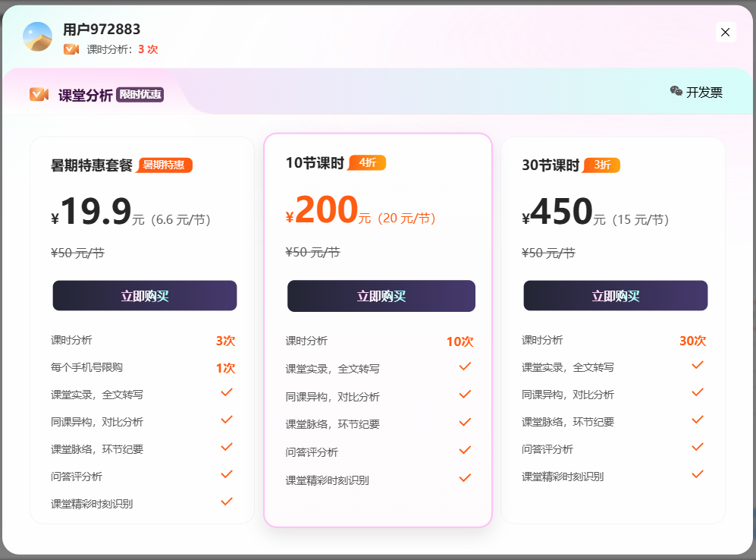Click the invoice icon next to 开发票

click(x=676, y=92)
